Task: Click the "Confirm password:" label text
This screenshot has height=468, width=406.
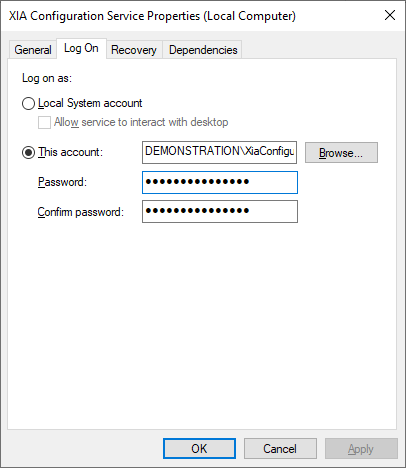Action: 80,212
